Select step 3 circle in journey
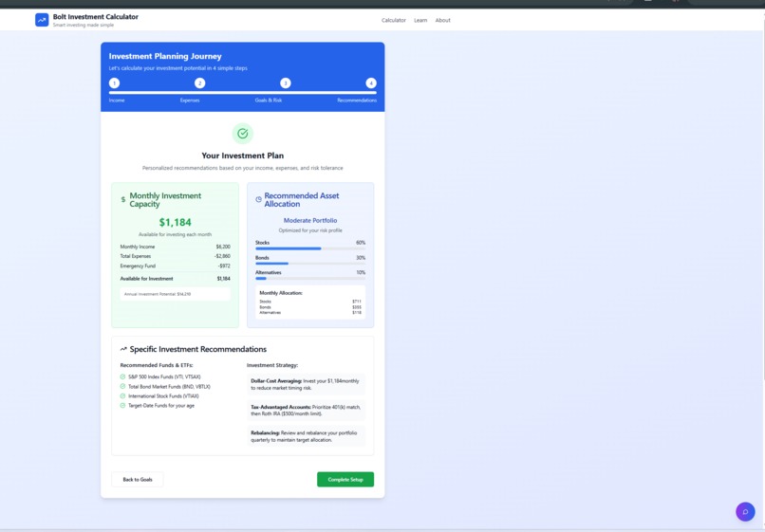This screenshot has width=765, height=532. [x=286, y=83]
